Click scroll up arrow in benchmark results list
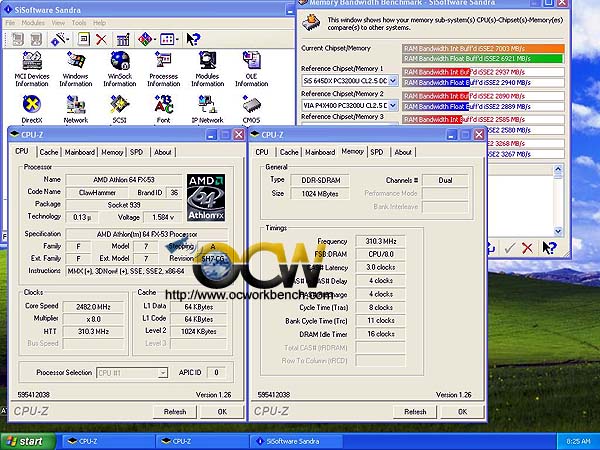Image resolution: width=600 pixels, height=450 pixels. [558, 169]
